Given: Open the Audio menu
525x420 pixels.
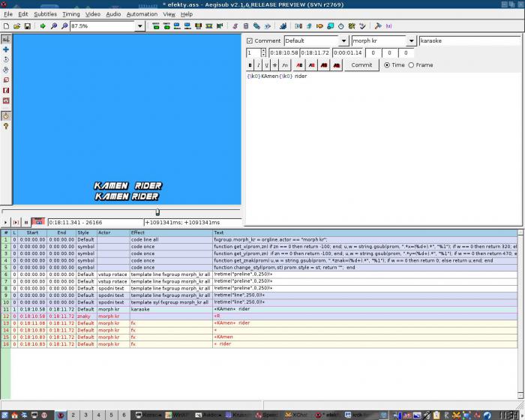Looking at the screenshot, I should [x=113, y=14].
